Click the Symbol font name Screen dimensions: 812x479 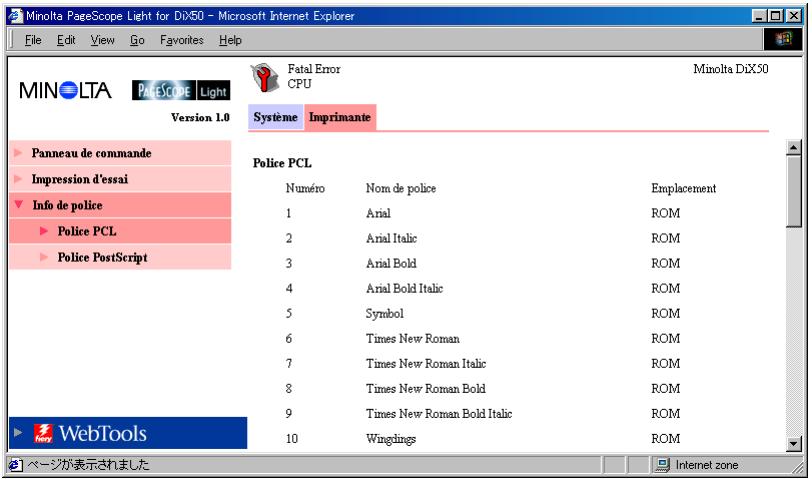(x=384, y=314)
